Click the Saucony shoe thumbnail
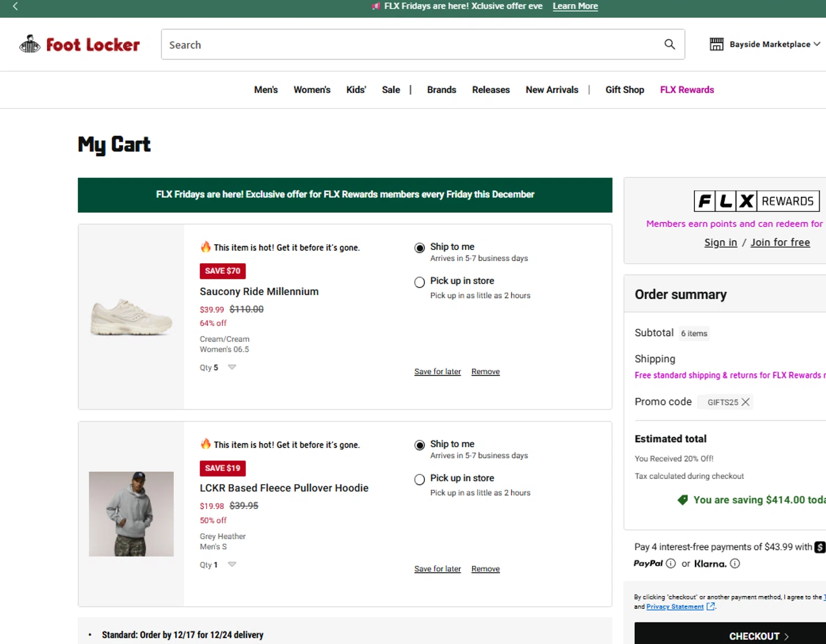Viewport: 826px width, 644px height. click(132, 317)
